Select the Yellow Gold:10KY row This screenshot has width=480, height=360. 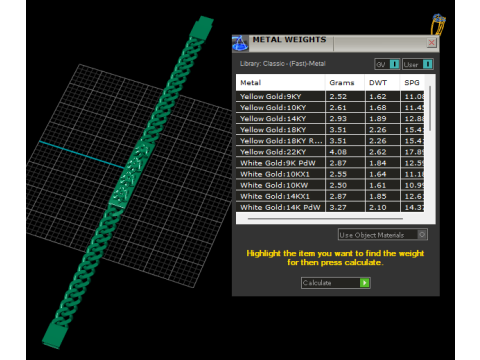[x=330, y=107]
